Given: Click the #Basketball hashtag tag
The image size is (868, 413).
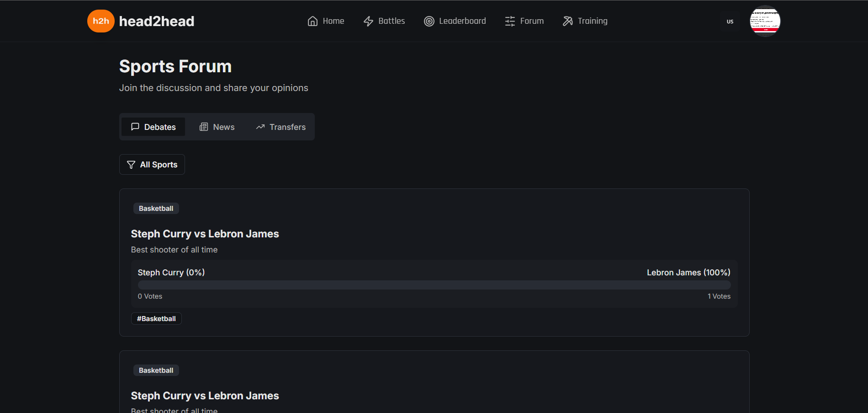Looking at the screenshot, I should [156, 319].
